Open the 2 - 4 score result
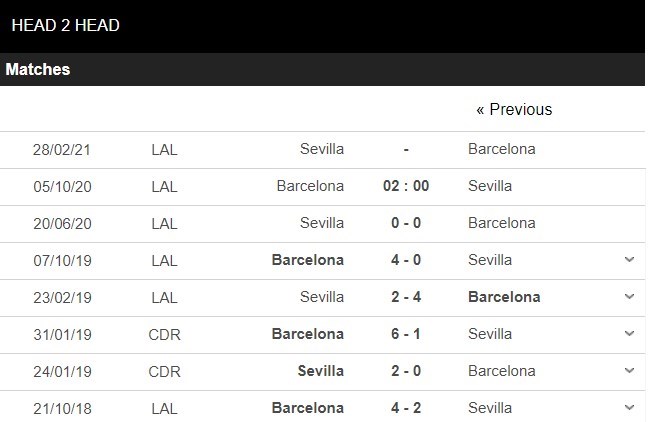Viewport: 652px width, 422px height. click(x=406, y=297)
